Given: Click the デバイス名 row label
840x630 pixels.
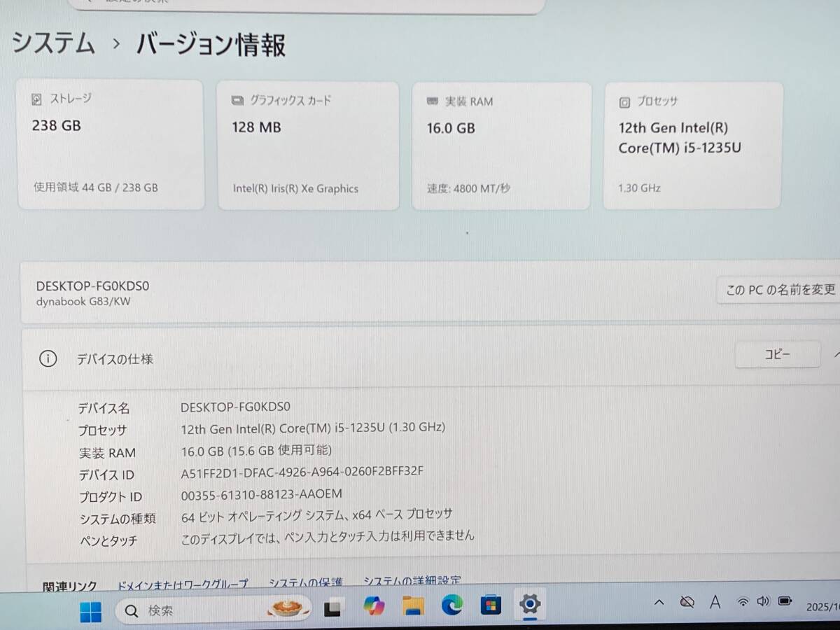Looking at the screenshot, I should pyautogui.click(x=104, y=408).
